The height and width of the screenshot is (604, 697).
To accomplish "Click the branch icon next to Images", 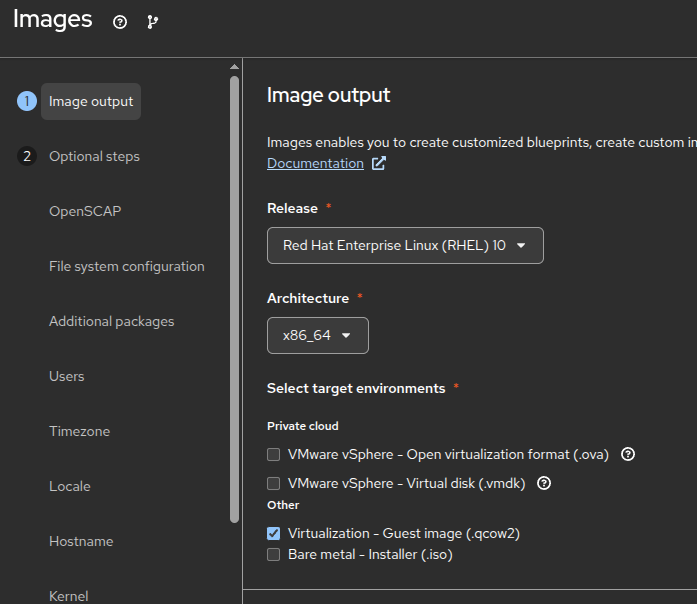I will (152, 22).
